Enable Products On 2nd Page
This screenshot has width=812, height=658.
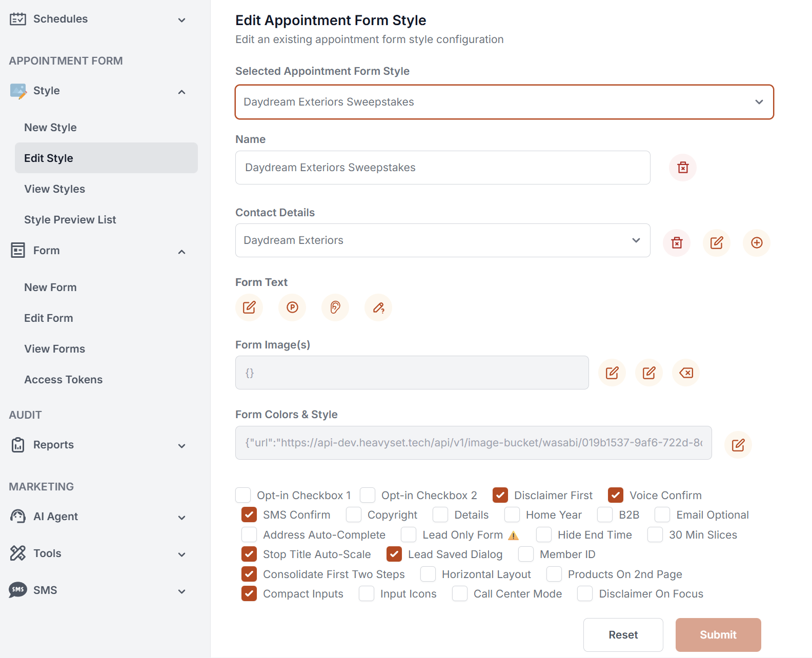pos(554,574)
